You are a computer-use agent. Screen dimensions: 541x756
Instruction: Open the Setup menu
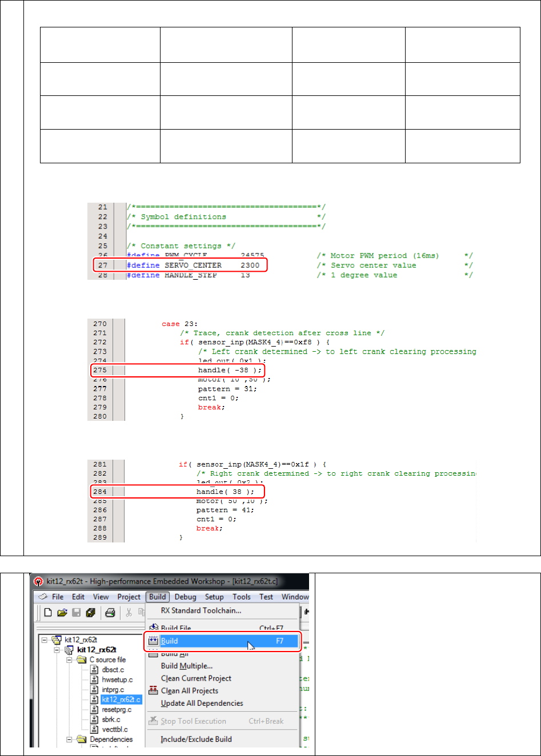[214, 597]
